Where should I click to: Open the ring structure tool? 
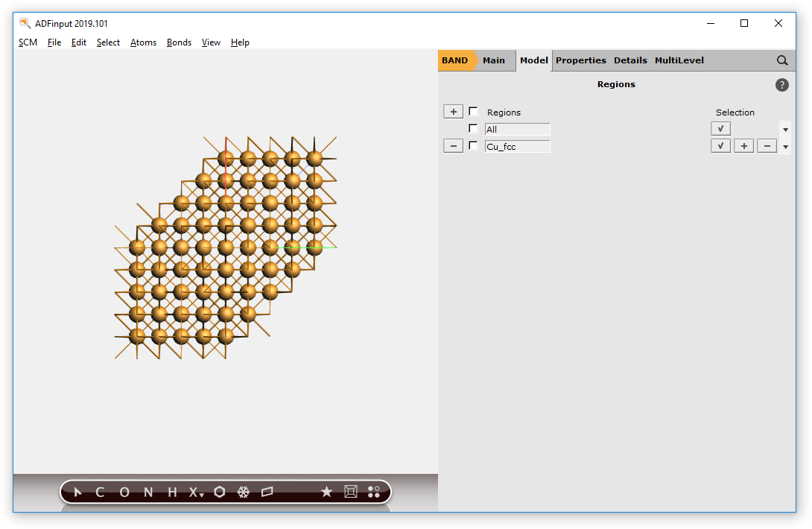219,492
